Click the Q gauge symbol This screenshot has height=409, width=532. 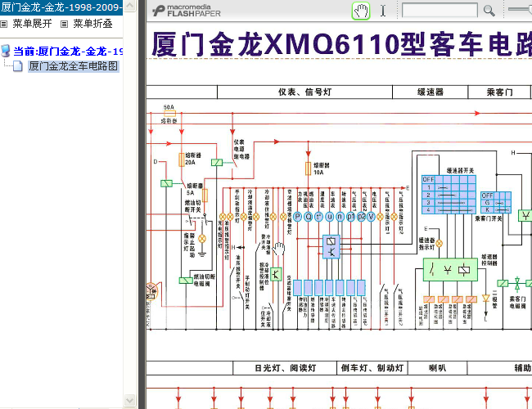pyautogui.click(x=308, y=217)
